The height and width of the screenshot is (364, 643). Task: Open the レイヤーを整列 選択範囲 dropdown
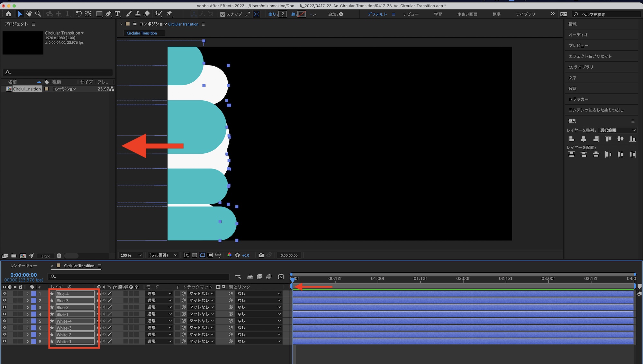tap(617, 130)
